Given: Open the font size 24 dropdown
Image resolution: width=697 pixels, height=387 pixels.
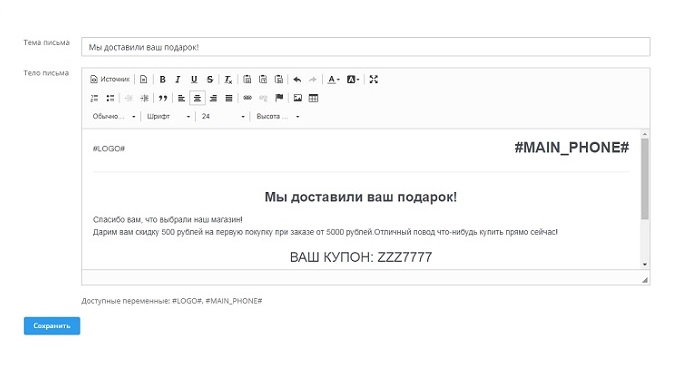Looking at the screenshot, I should point(223,116).
